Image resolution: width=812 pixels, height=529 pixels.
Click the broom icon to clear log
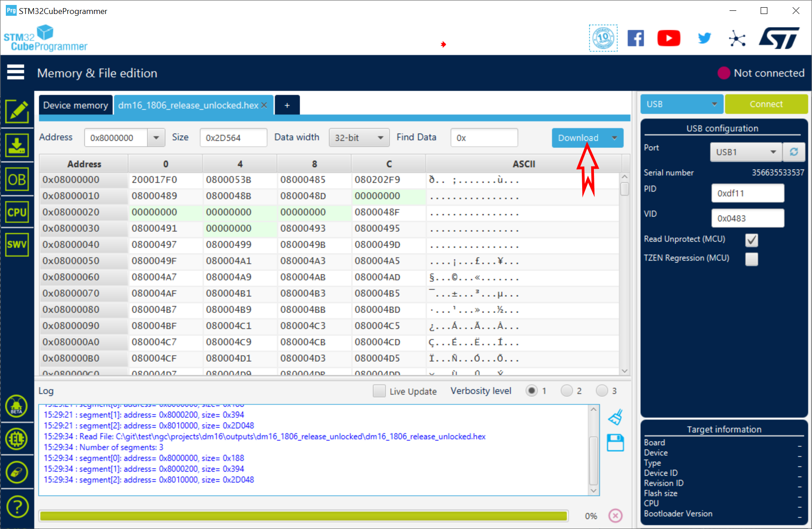pyautogui.click(x=615, y=417)
